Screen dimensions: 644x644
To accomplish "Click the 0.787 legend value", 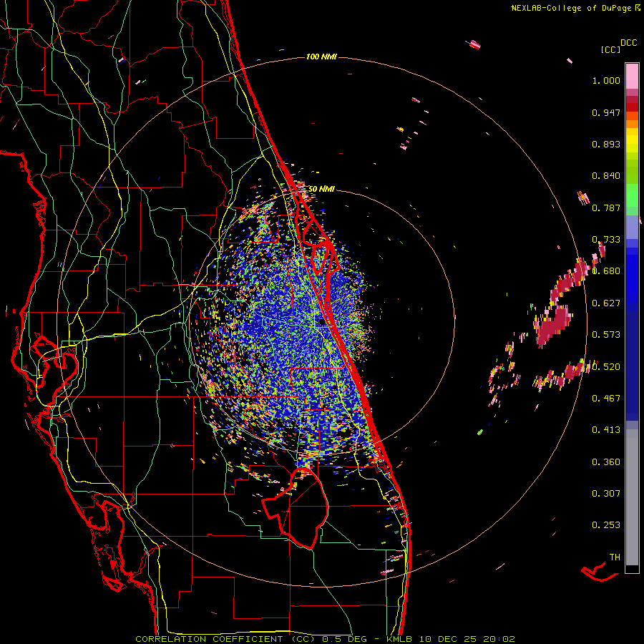I will tap(606, 208).
